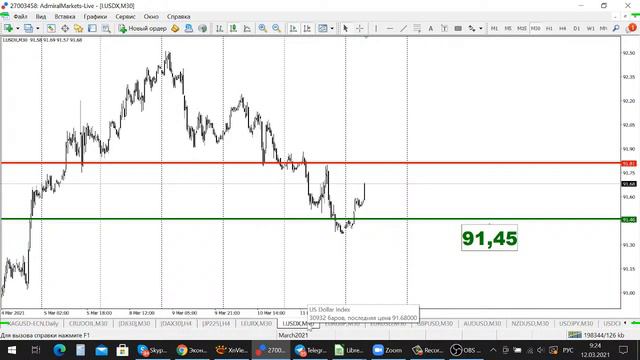Select the Cursor arrow tool
The image size is (640, 360).
click(346, 28)
